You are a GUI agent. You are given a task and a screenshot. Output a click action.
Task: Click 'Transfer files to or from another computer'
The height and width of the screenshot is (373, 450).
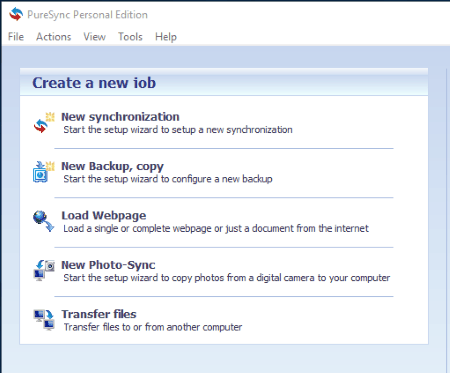[x=153, y=327]
